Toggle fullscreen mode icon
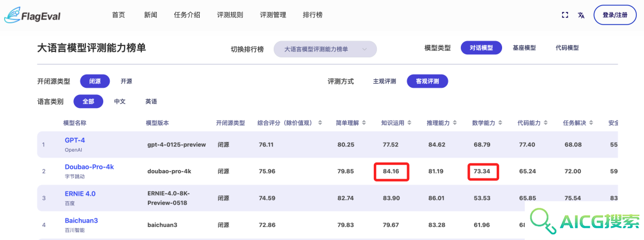Screen dimensions: 644x240 click(x=565, y=15)
